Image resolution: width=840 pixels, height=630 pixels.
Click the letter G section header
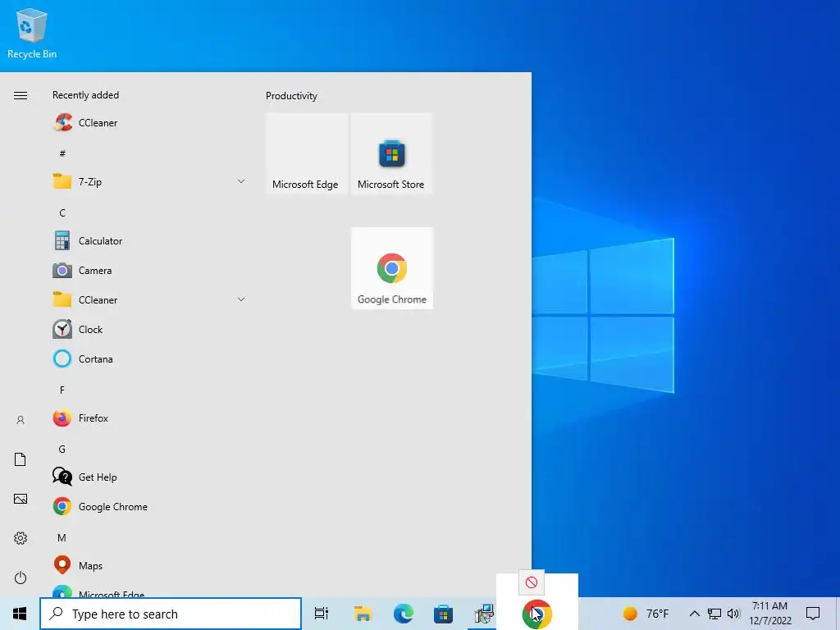click(x=62, y=449)
